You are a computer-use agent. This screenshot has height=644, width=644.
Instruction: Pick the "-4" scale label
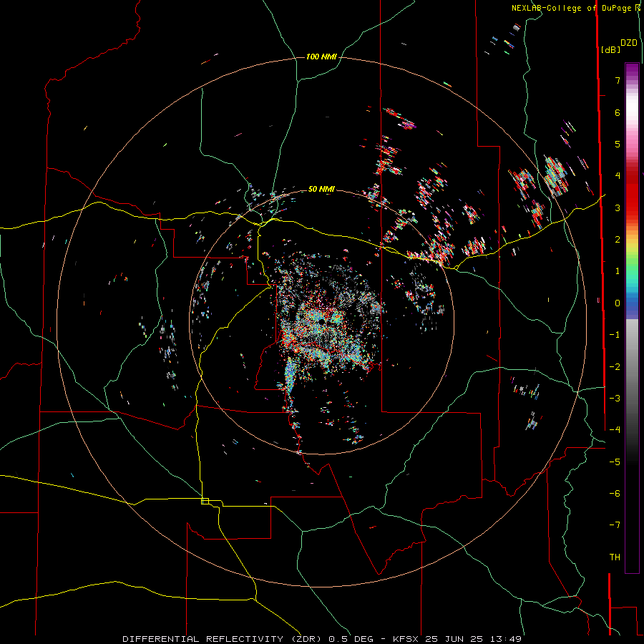coord(615,430)
